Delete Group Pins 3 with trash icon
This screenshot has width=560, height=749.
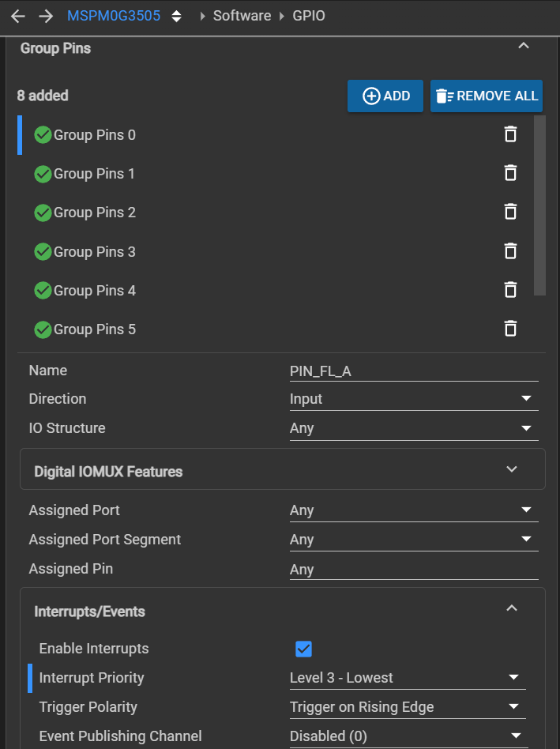[510, 250]
